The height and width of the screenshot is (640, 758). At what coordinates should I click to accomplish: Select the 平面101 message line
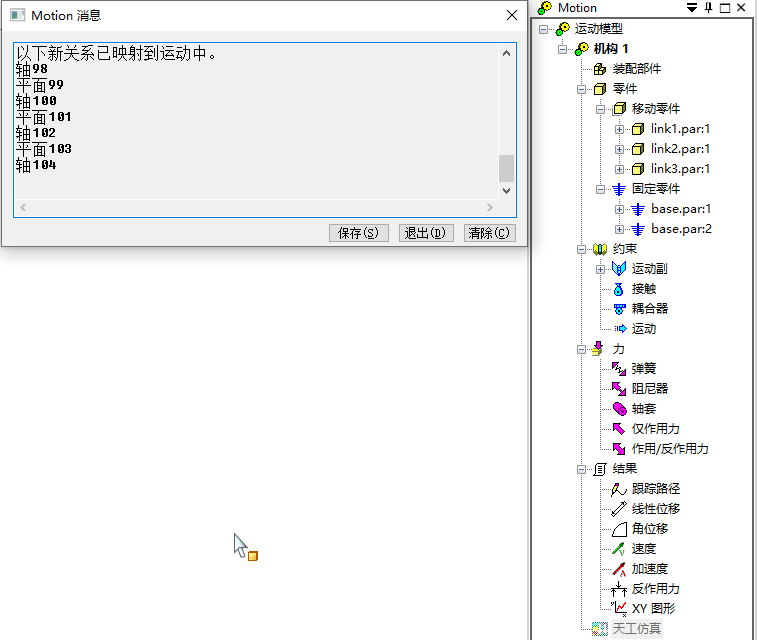click(x=44, y=117)
